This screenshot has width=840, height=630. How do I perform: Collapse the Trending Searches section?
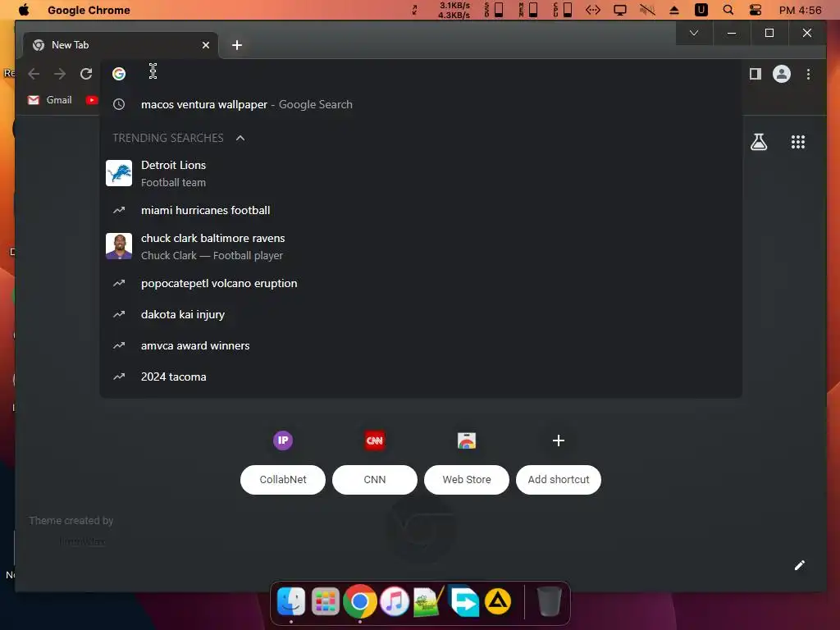tap(240, 138)
